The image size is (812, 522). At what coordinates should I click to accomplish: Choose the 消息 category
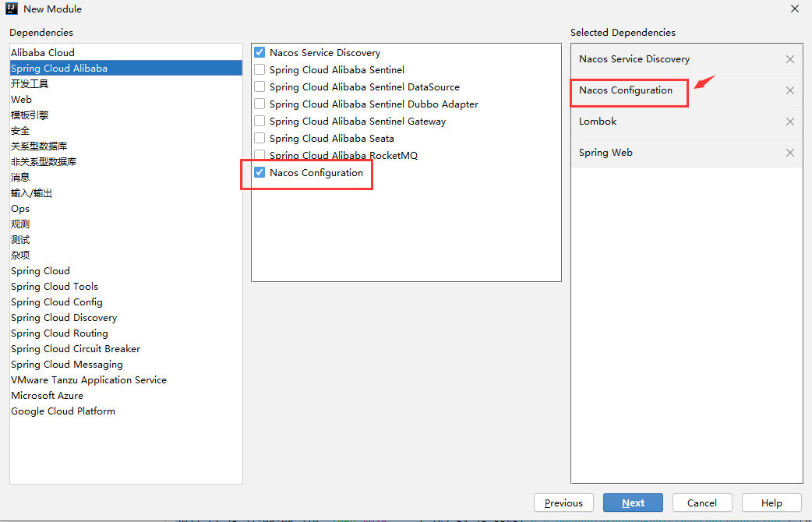point(125,177)
